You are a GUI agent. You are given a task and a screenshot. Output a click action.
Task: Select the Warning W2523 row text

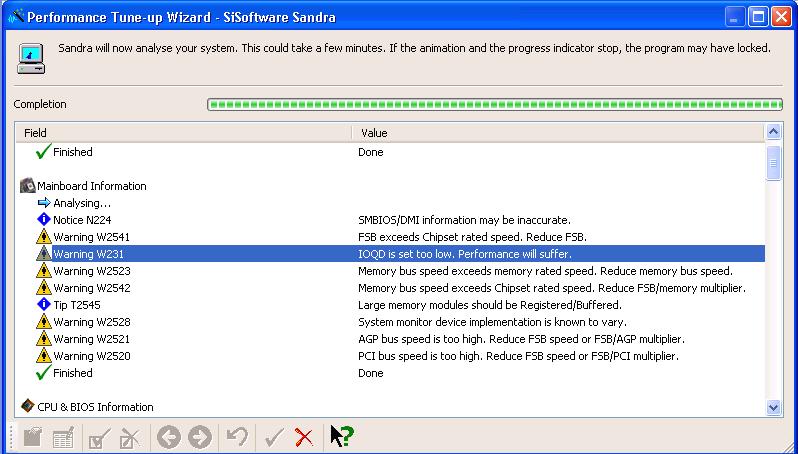(92, 271)
